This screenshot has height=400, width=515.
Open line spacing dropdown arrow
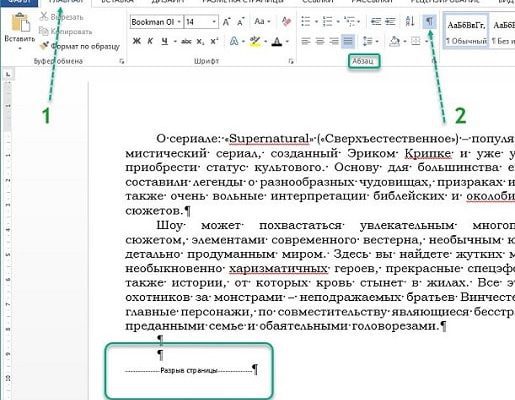pos(377,42)
